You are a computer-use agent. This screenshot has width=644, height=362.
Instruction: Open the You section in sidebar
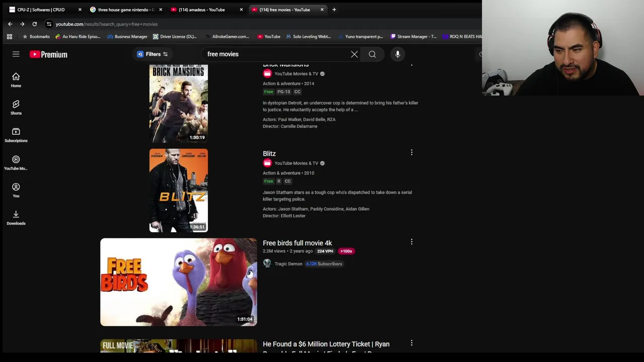(x=16, y=190)
